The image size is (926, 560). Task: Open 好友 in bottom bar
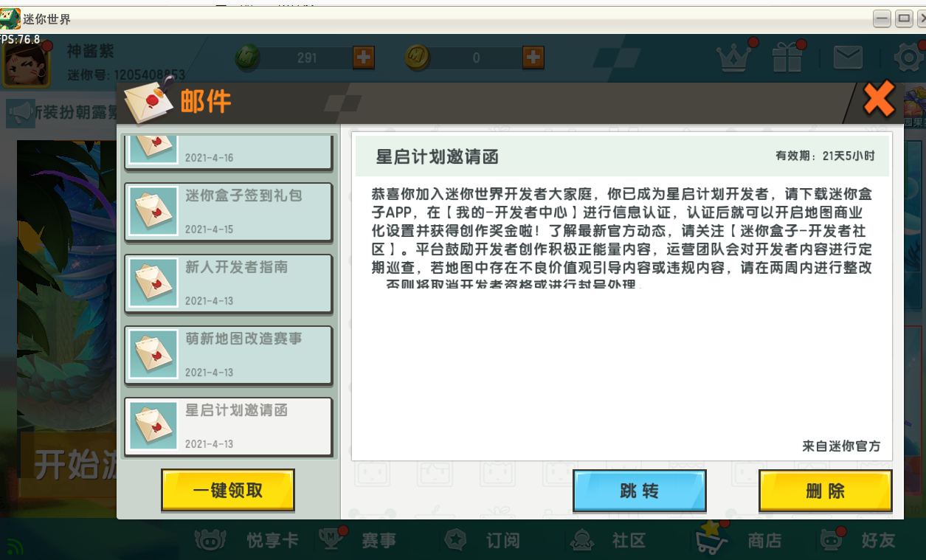coord(878,541)
